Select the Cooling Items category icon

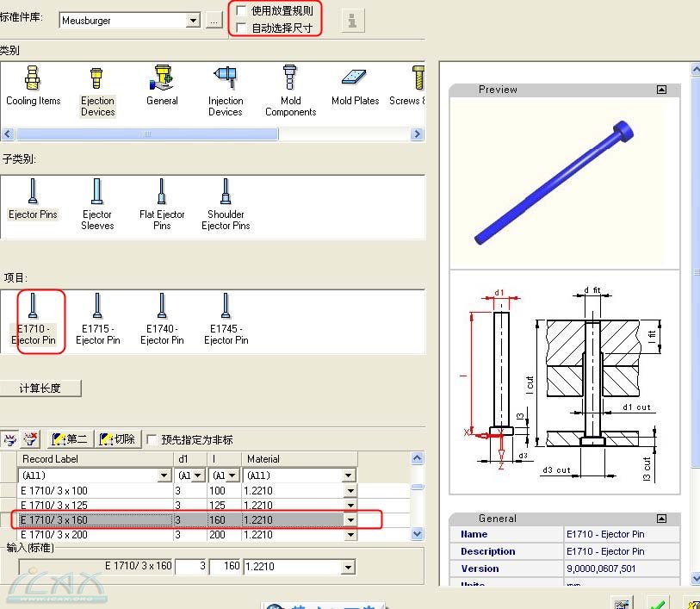point(33,86)
